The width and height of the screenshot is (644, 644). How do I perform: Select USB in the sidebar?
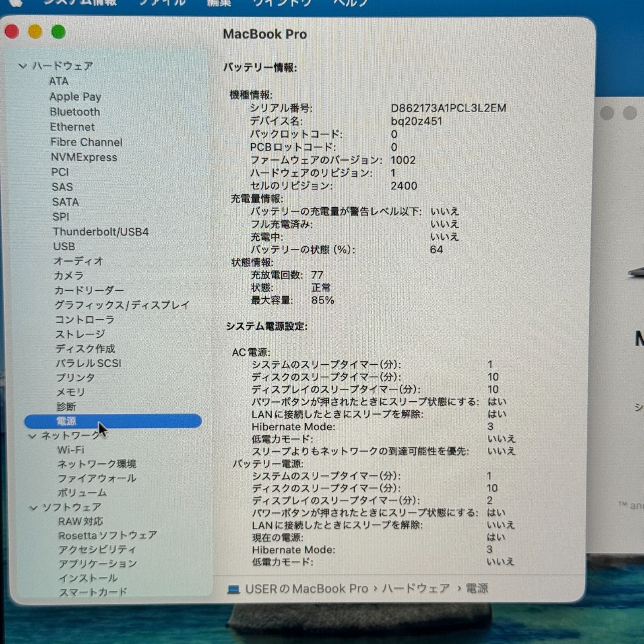click(x=64, y=246)
